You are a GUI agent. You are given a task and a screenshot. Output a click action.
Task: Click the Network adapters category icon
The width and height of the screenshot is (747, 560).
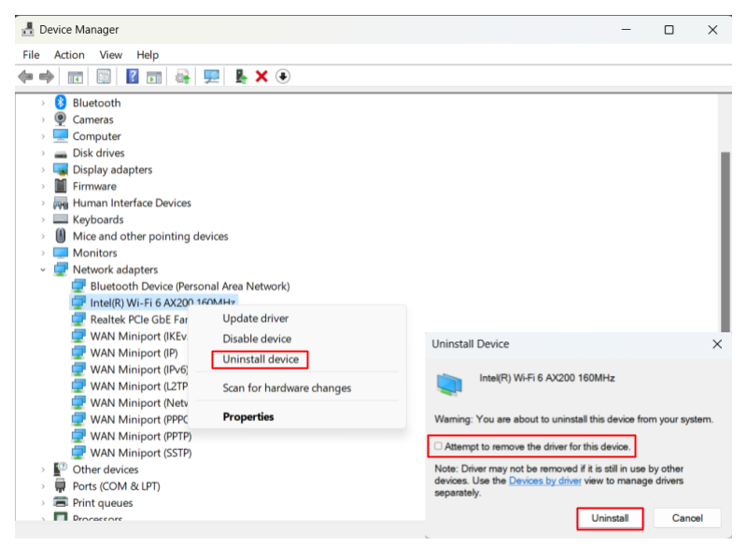tap(61, 269)
